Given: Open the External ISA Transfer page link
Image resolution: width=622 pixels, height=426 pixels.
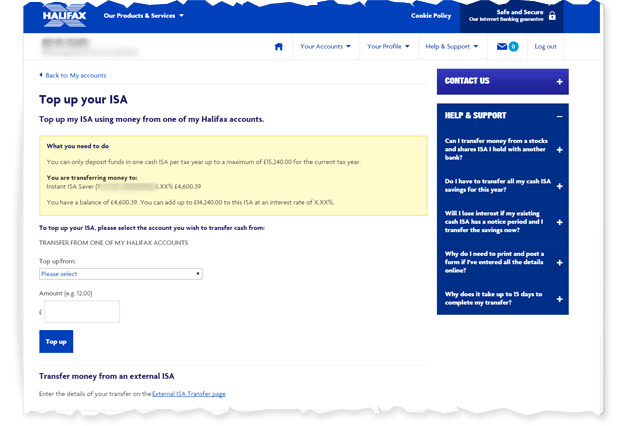Looking at the screenshot, I should (x=189, y=394).
